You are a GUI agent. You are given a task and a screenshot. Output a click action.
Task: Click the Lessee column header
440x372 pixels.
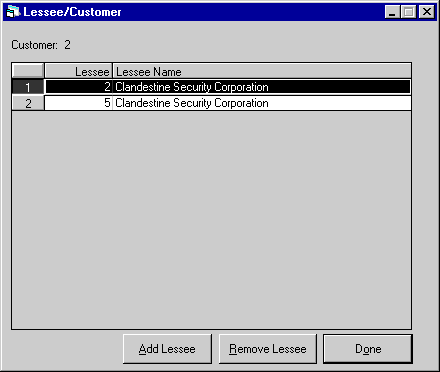coord(78,71)
